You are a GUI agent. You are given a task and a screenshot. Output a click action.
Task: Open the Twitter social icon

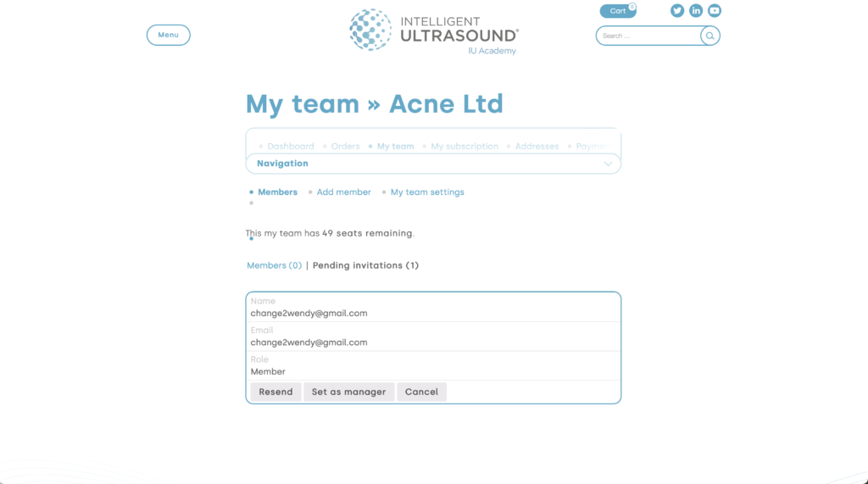tap(677, 11)
